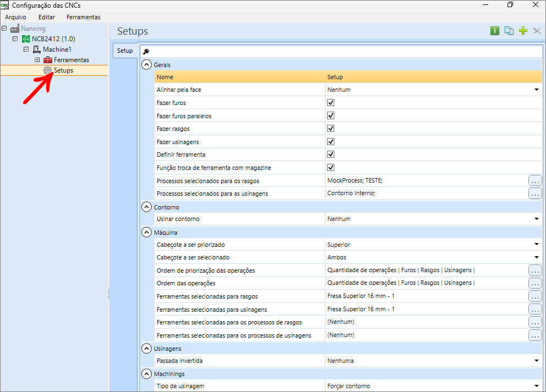Collapse the Nanxing tree node
Viewport: 546px width, 392px height.
pyautogui.click(x=4, y=28)
